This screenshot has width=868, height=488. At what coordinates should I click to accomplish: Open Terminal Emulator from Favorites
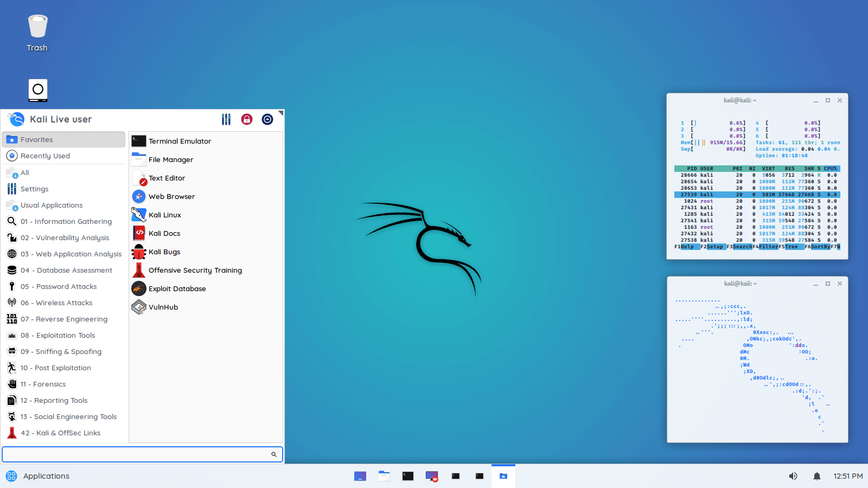(179, 141)
